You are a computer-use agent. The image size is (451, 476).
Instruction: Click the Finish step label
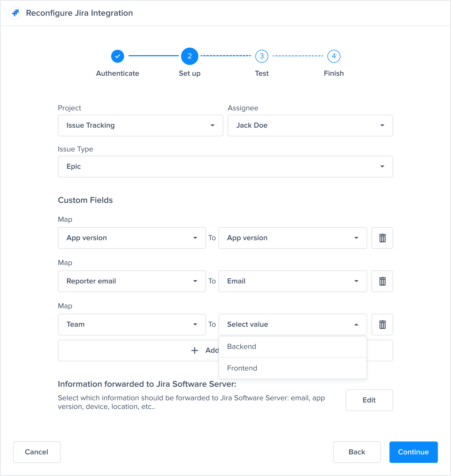(334, 73)
